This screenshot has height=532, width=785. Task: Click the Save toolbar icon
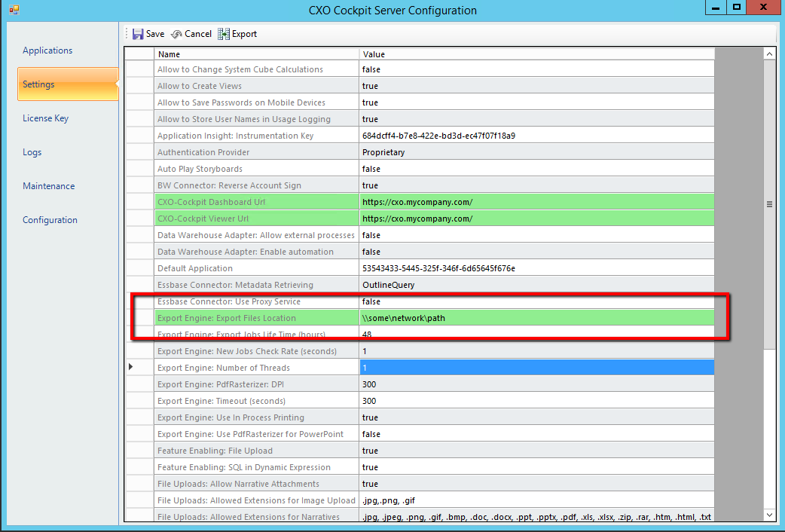138,34
